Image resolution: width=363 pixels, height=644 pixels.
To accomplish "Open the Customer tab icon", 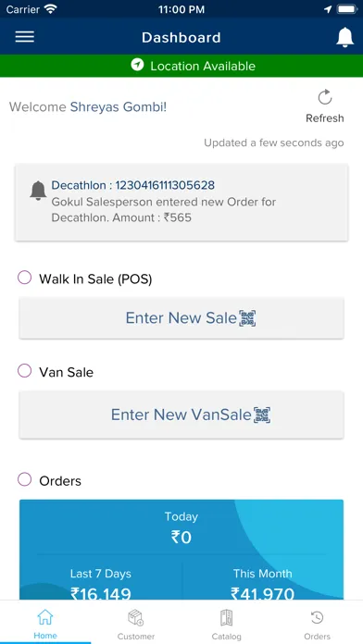I will pyautogui.click(x=136, y=618).
